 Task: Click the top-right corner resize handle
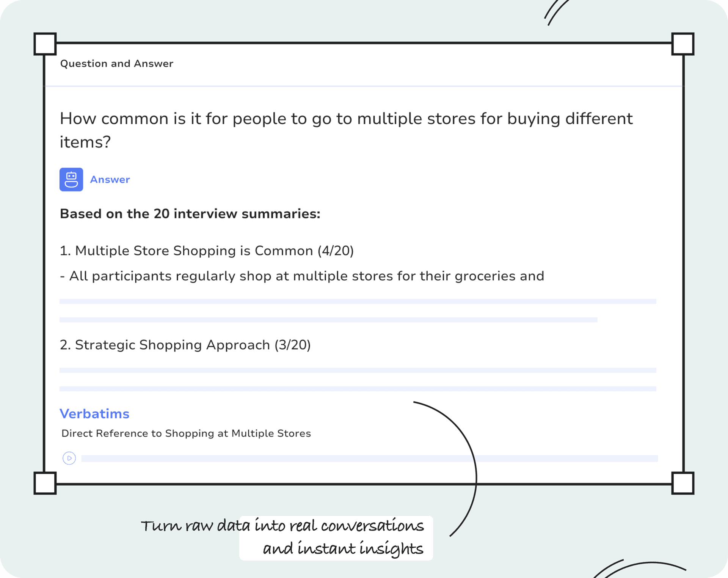(x=682, y=44)
